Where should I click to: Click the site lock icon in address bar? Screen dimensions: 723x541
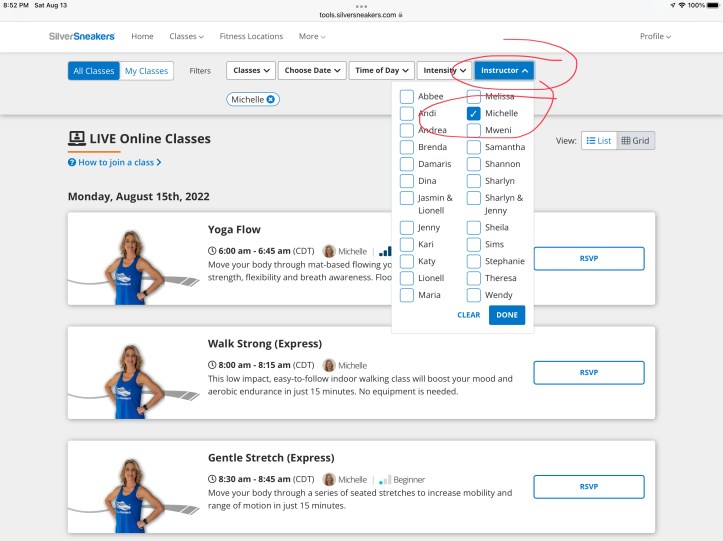coord(401,15)
